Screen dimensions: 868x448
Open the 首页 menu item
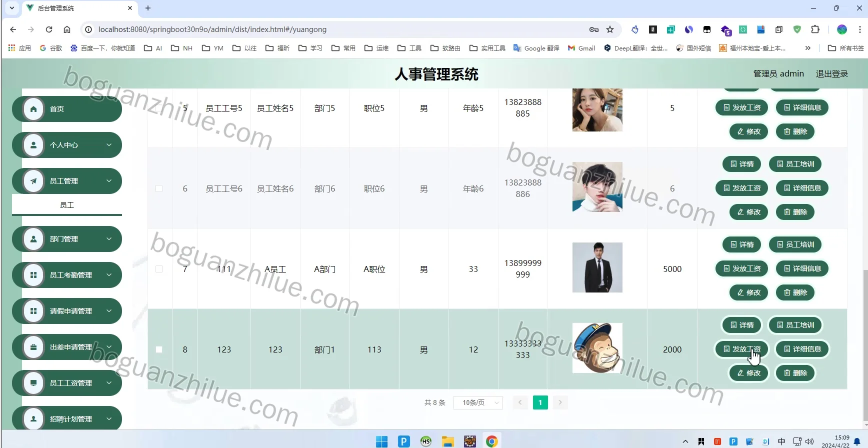[67, 109]
